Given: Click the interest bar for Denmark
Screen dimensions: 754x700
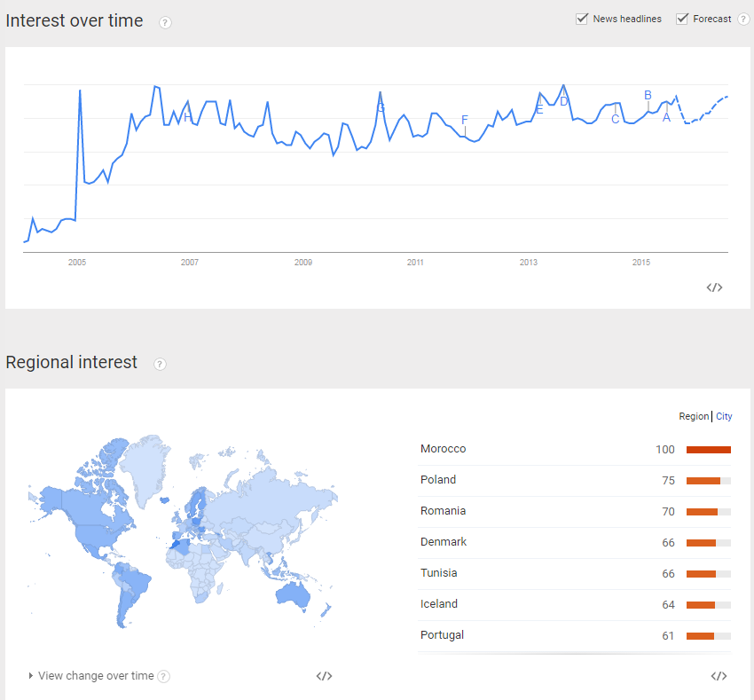Looking at the screenshot, I should pyautogui.click(x=701, y=543).
